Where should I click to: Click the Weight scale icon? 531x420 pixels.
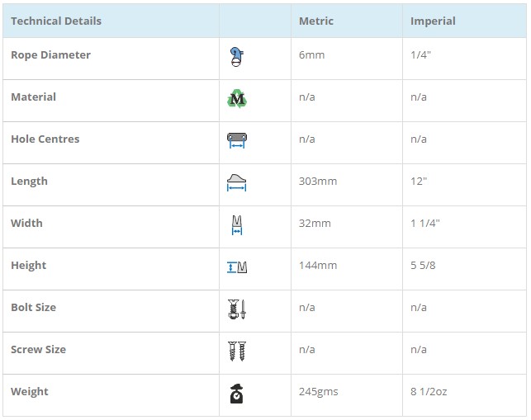point(237,394)
